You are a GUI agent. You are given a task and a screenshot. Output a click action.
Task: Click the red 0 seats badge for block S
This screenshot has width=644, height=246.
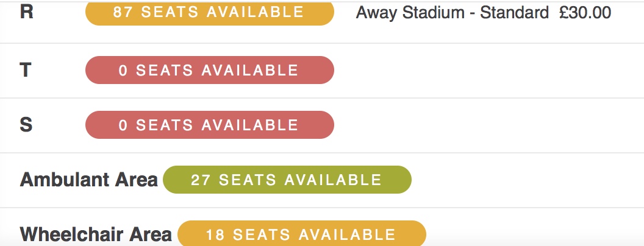coord(209,125)
